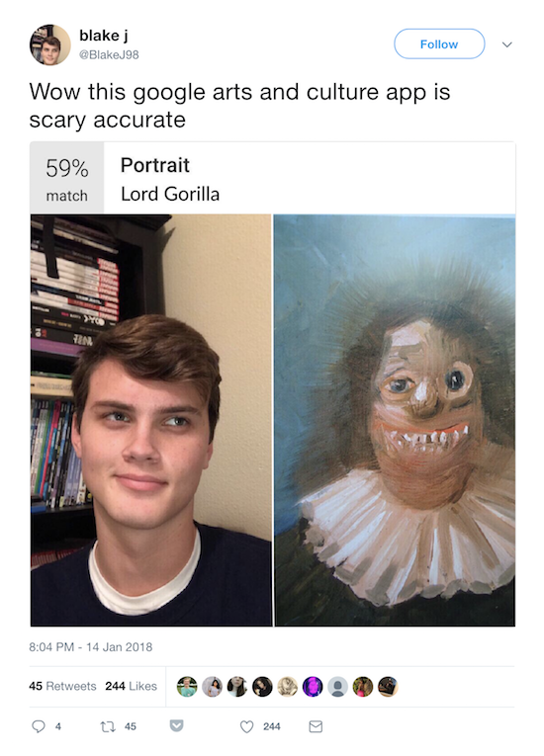Click the 59% match label

pos(67,179)
